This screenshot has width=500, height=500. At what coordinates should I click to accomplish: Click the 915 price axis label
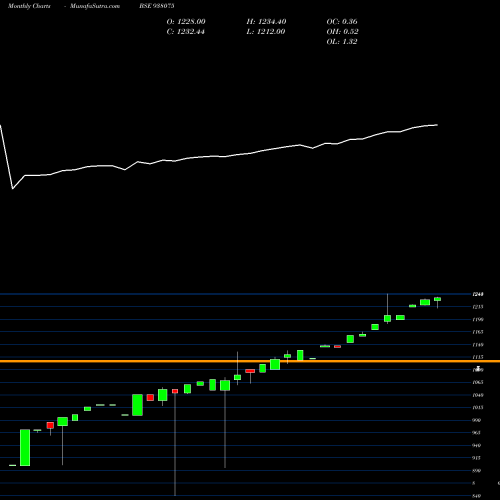point(477,458)
